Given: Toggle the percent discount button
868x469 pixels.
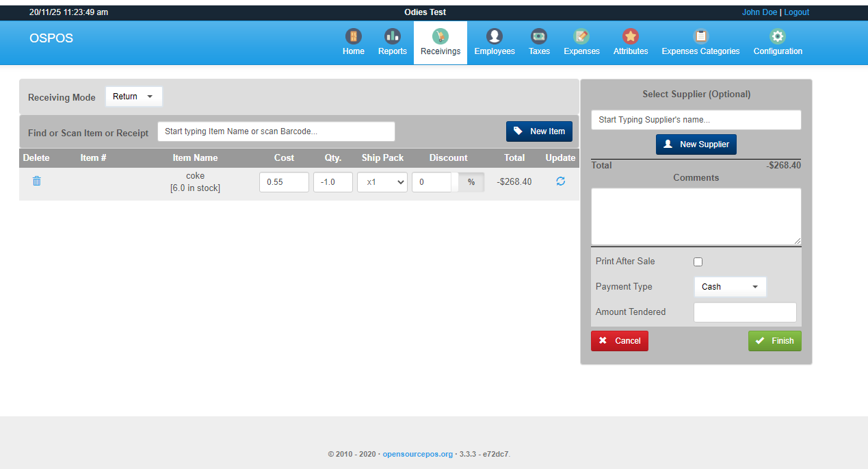Looking at the screenshot, I should [x=471, y=182].
